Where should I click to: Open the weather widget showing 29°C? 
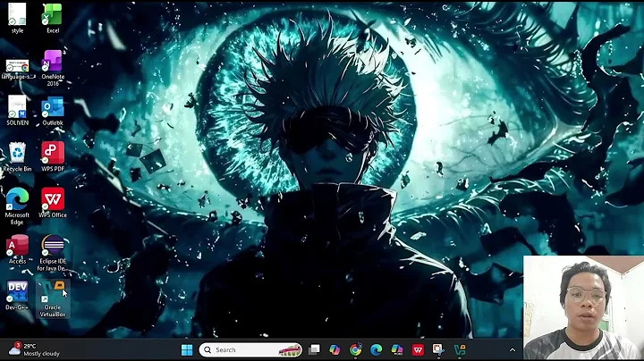[x=34, y=350]
